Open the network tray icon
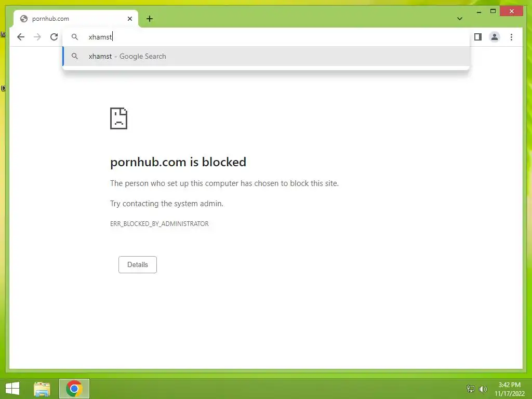532x399 pixels. (471, 389)
